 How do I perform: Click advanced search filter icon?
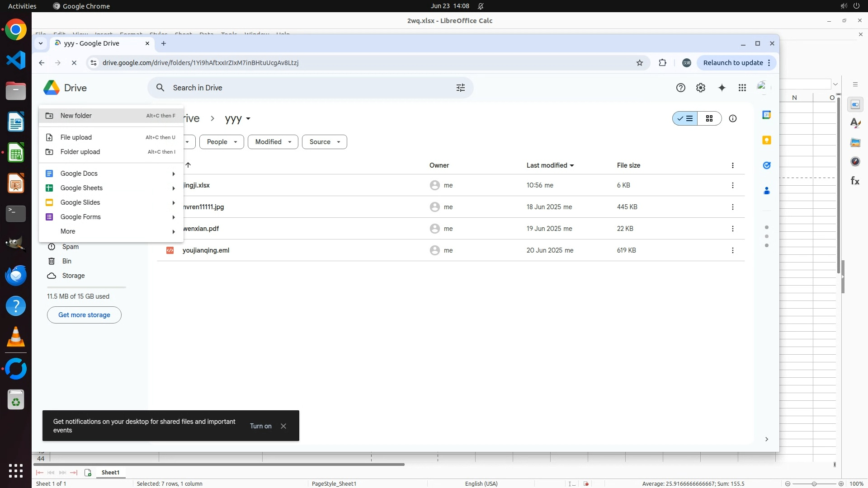coord(460,88)
